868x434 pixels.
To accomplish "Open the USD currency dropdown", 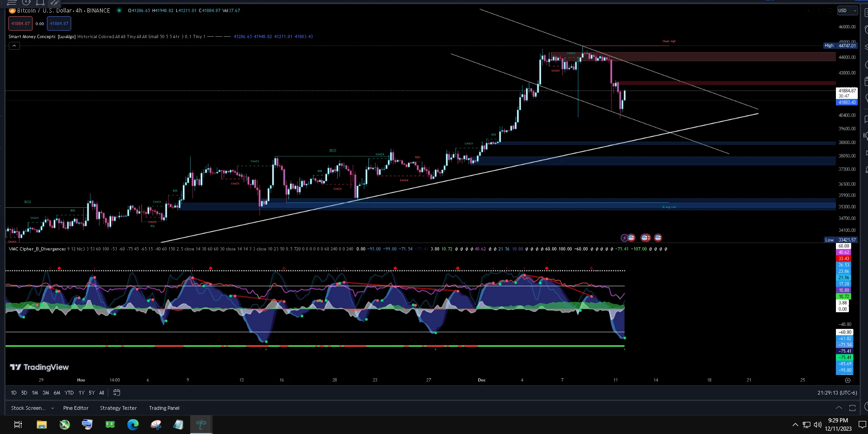I will click(x=847, y=11).
